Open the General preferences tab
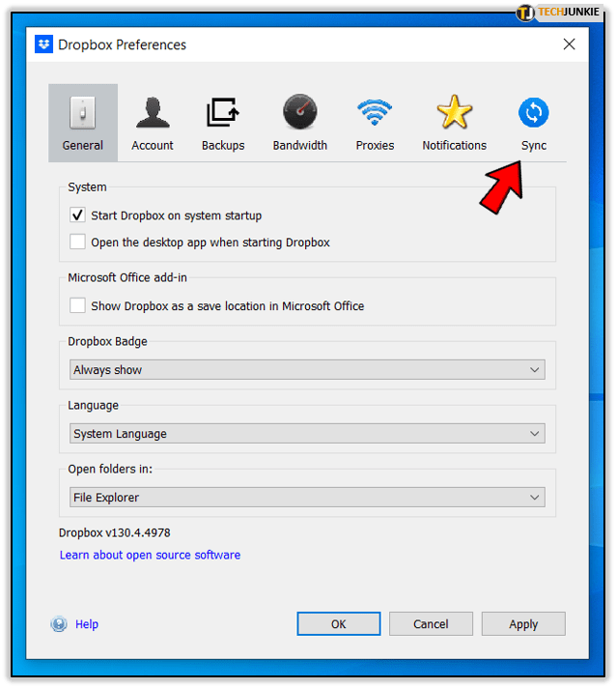 point(83,123)
